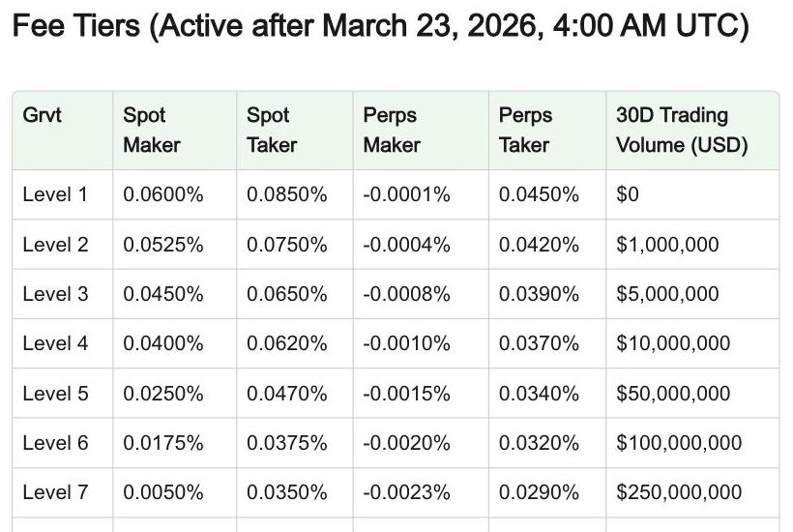
Task: Select the 0.0175% Level 6 Spot Maker cell
Action: point(163,444)
